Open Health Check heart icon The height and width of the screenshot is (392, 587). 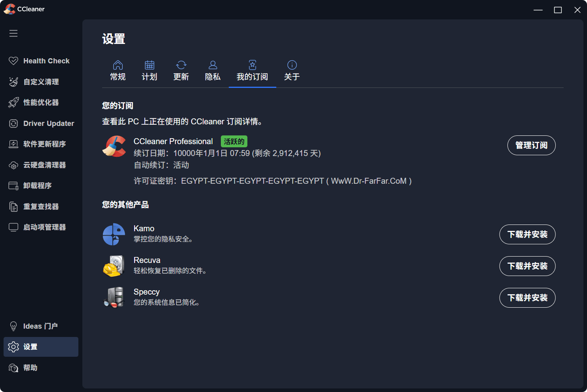click(x=13, y=61)
